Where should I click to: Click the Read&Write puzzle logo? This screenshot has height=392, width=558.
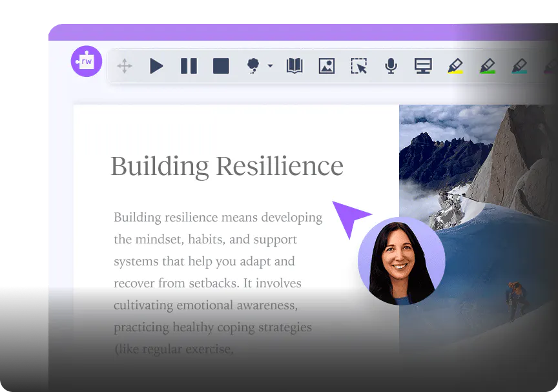86,61
